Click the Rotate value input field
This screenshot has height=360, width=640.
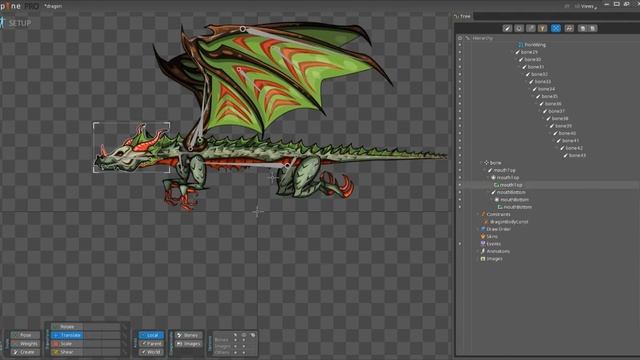coord(102,327)
